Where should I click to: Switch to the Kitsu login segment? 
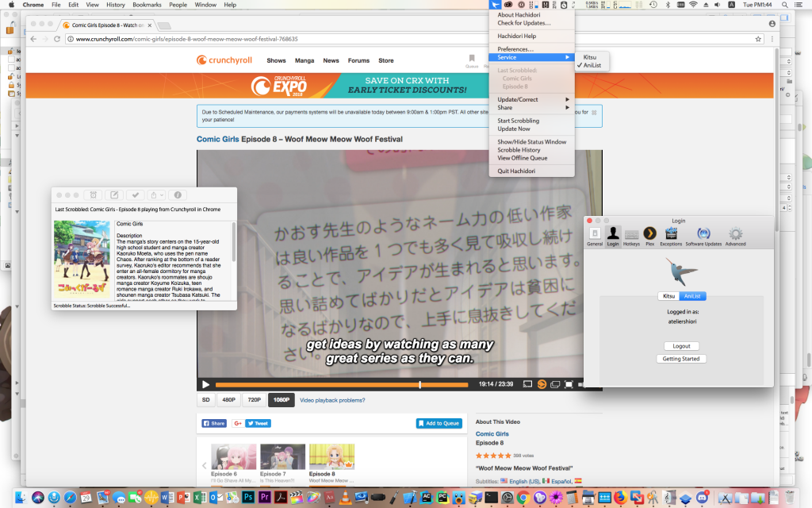point(669,296)
